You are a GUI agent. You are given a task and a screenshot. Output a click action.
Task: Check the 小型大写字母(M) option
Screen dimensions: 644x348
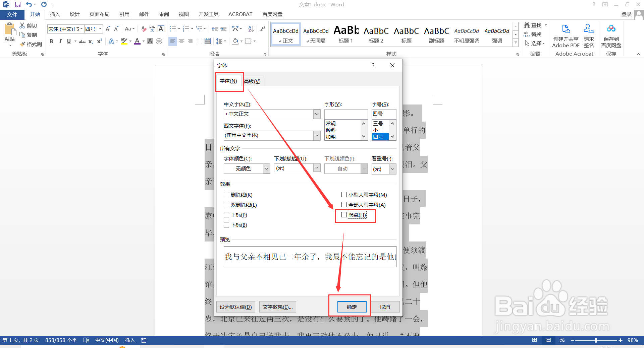(344, 195)
